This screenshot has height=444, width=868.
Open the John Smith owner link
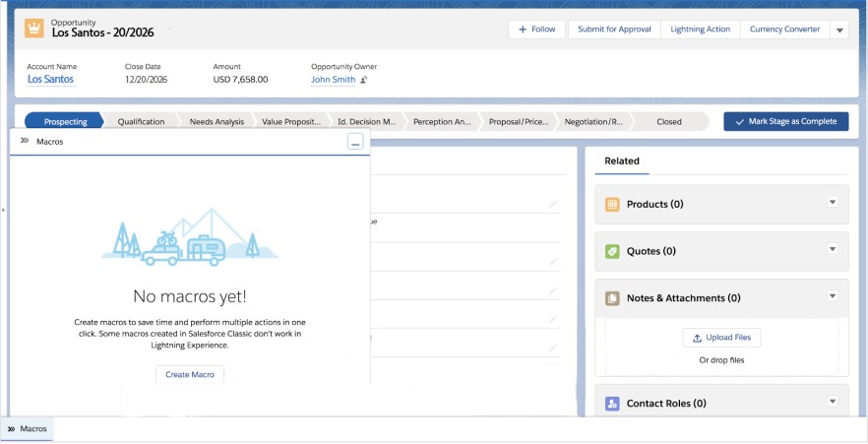(334, 79)
